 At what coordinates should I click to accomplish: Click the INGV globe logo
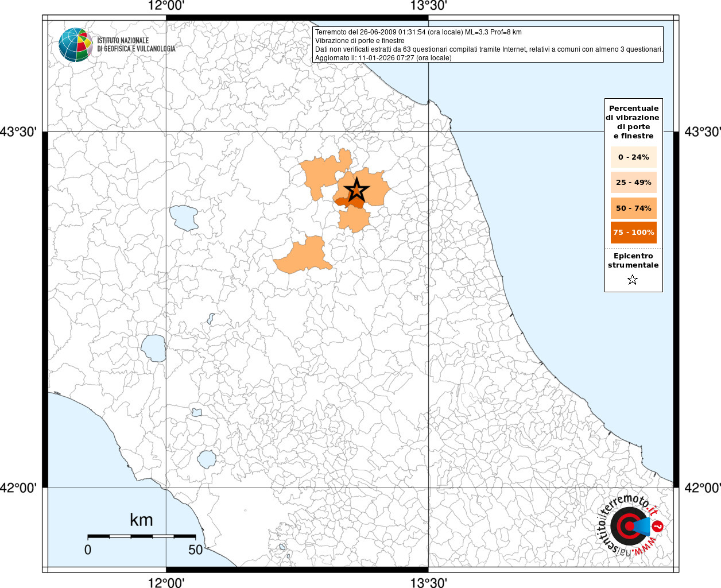tap(75, 44)
